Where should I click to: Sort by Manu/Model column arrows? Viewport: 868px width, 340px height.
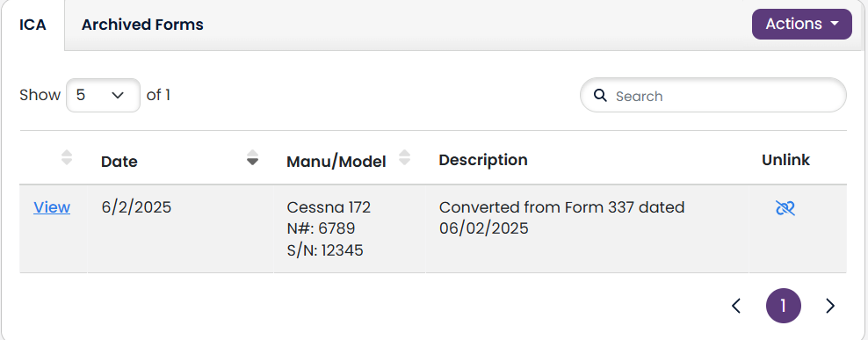point(405,158)
